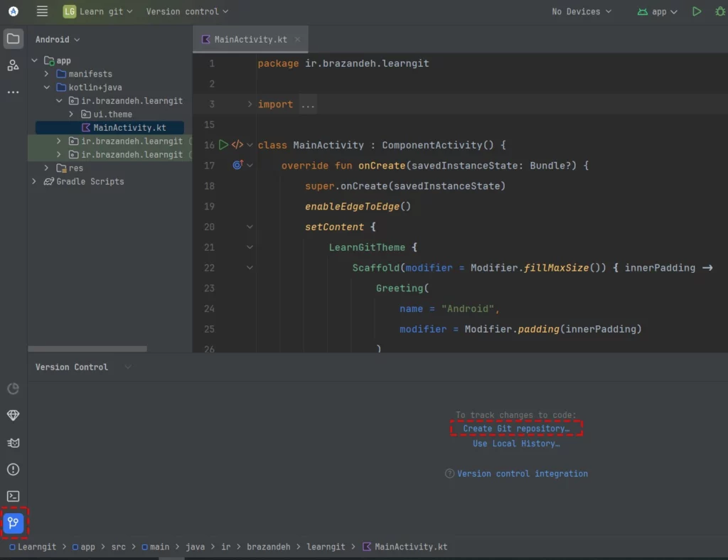Open the Learn git project dropdown
The height and width of the screenshot is (560, 728).
[x=97, y=11]
